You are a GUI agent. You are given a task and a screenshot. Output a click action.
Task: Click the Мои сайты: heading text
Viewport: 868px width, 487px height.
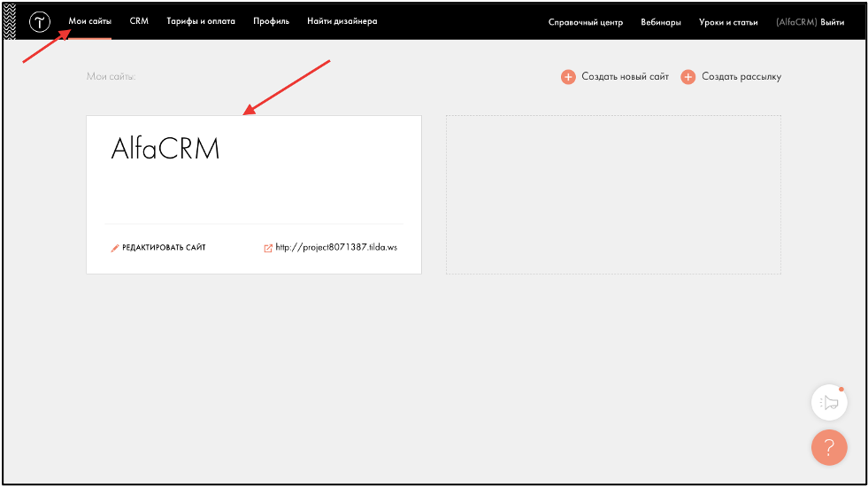tap(111, 76)
